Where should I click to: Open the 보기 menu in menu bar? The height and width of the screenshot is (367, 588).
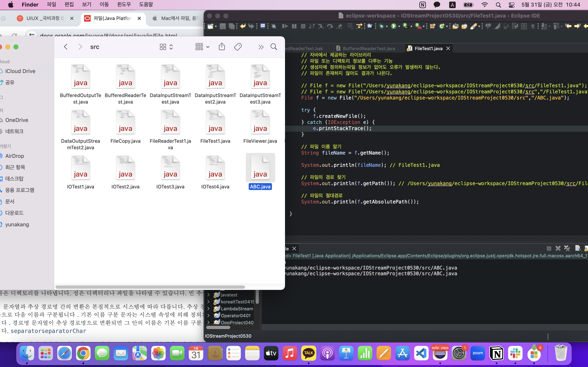tap(87, 5)
